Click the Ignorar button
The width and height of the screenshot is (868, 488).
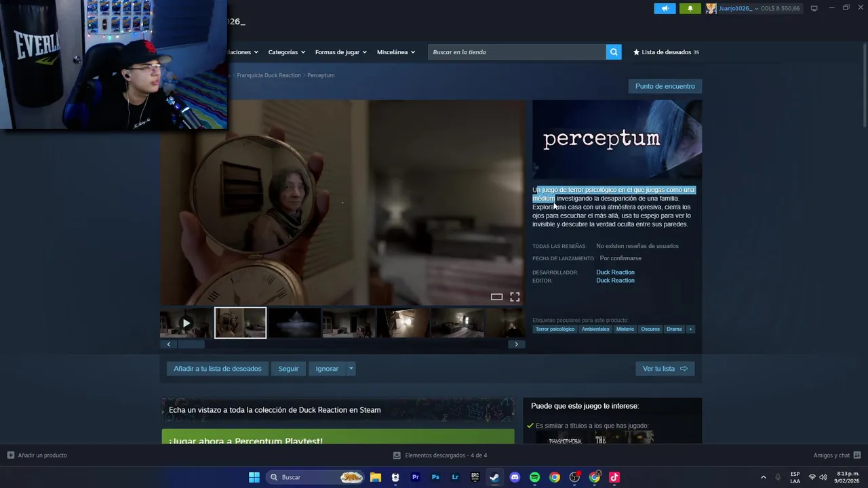pyautogui.click(x=327, y=369)
